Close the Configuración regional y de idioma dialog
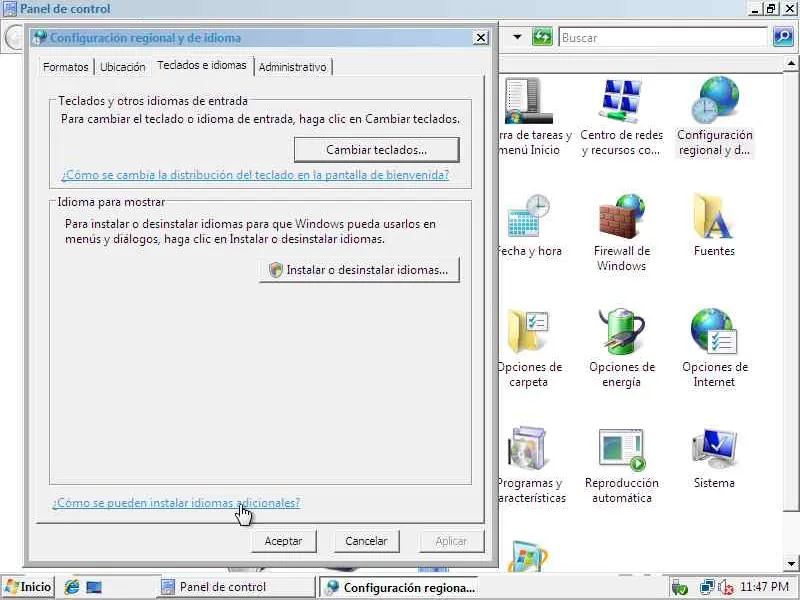The image size is (800, 600). pyautogui.click(x=481, y=38)
